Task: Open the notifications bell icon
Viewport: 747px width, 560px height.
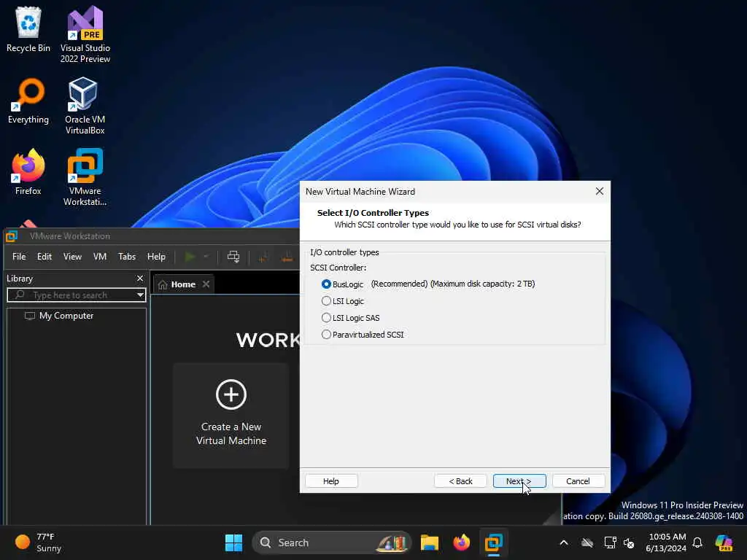Action: click(697, 542)
